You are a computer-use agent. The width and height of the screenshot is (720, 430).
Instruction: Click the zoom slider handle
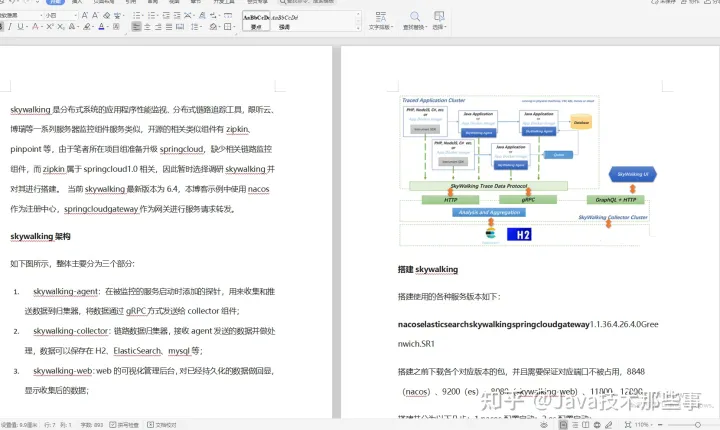[x=698, y=425]
